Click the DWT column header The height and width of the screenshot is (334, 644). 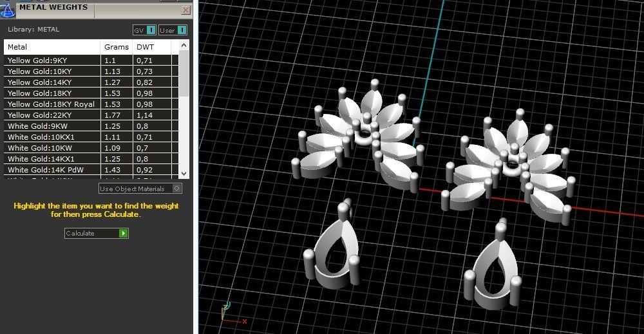point(152,47)
